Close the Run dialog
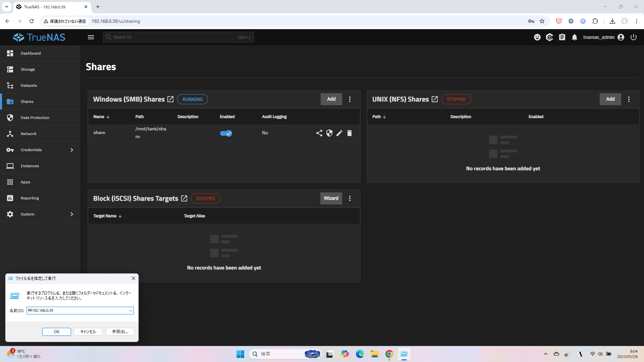Image resolution: width=644 pixels, height=362 pixels. click(133, 278)
